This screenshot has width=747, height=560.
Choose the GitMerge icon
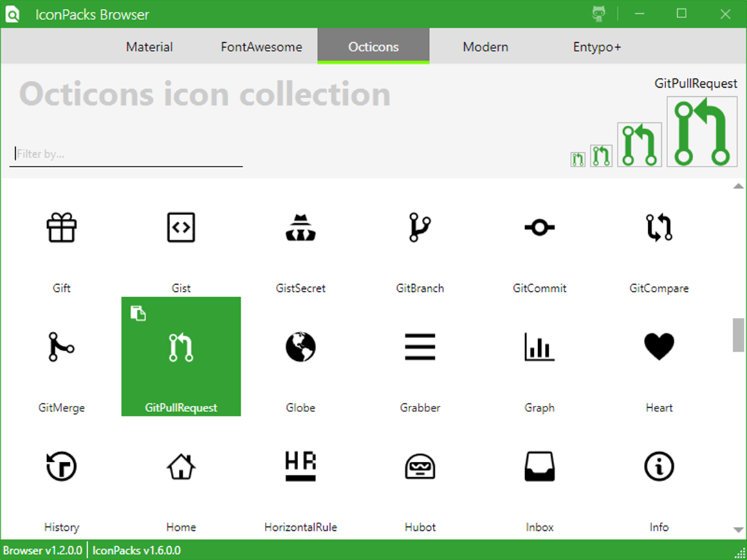(x=62, y=346)
